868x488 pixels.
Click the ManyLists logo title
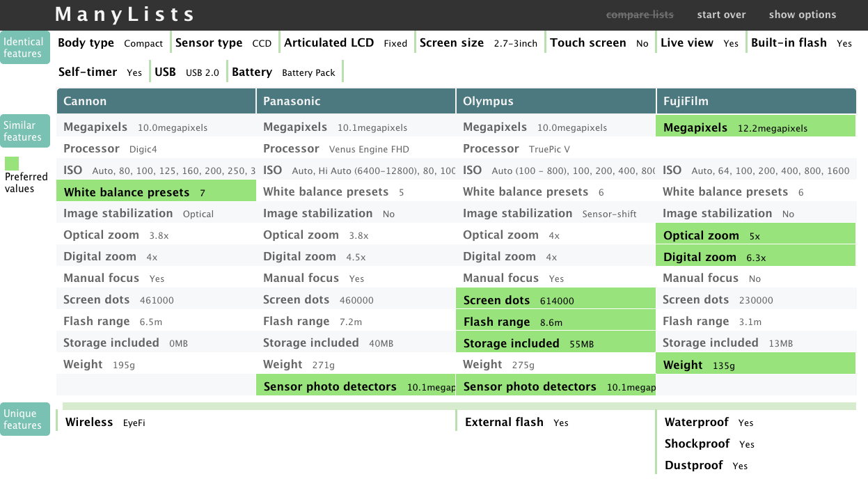[125, 15]
